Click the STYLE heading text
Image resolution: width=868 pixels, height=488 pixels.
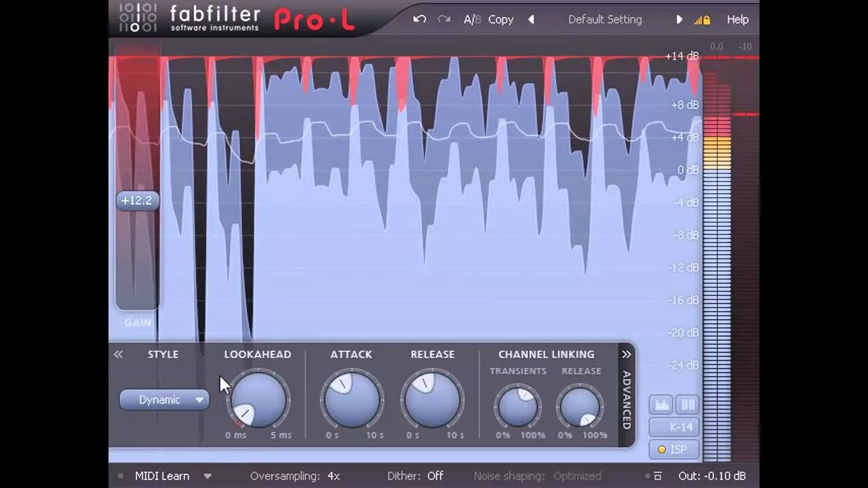[x=163, y=354]
